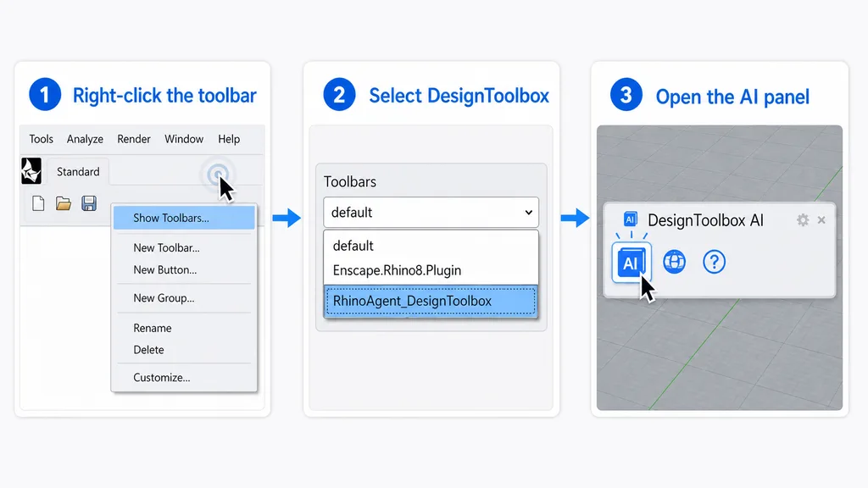Screen dimensions: 868x488
Task: Click the DesignToolbox AI panel title
Action: coord(705,220)
